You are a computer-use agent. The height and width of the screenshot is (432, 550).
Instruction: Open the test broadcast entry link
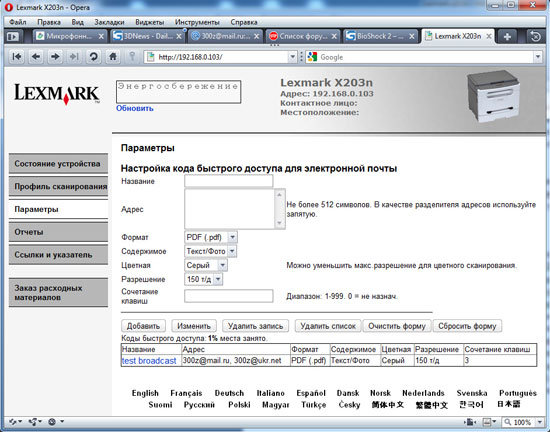pyautogui.click(x=149, y=360)
